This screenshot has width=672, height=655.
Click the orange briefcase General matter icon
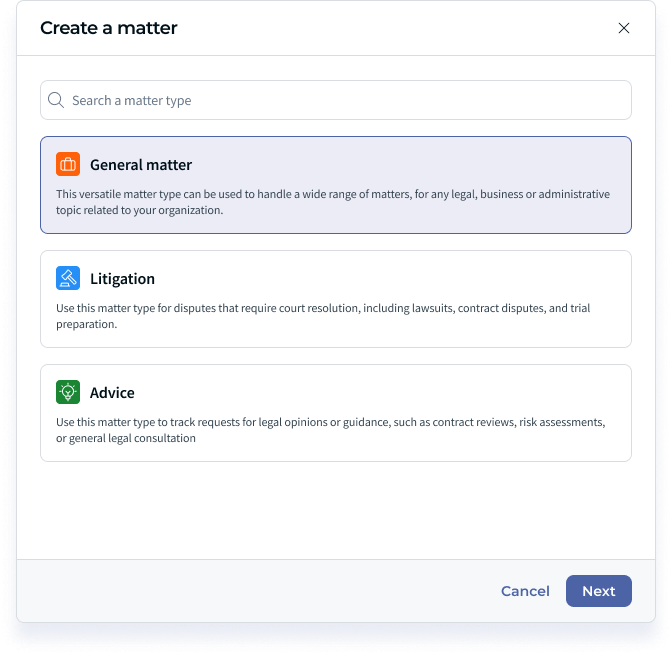tap(68, 164)
